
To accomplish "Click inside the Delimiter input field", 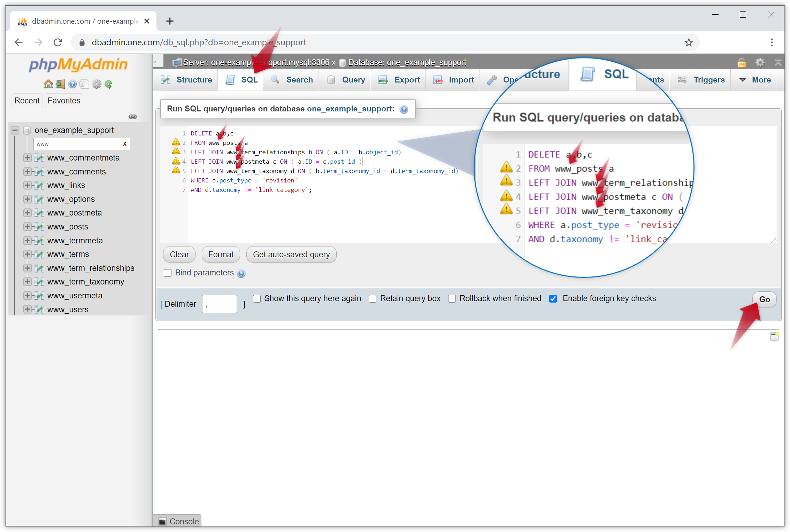I will (x=219, y=304).
